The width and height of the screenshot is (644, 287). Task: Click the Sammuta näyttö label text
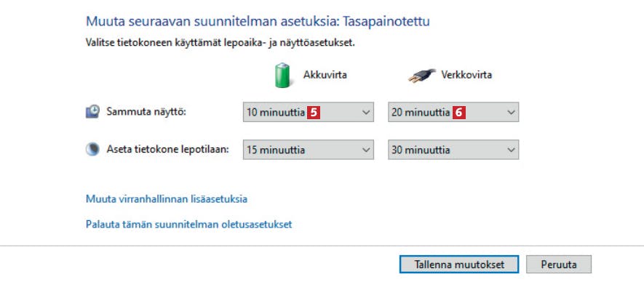coord(146,111)
